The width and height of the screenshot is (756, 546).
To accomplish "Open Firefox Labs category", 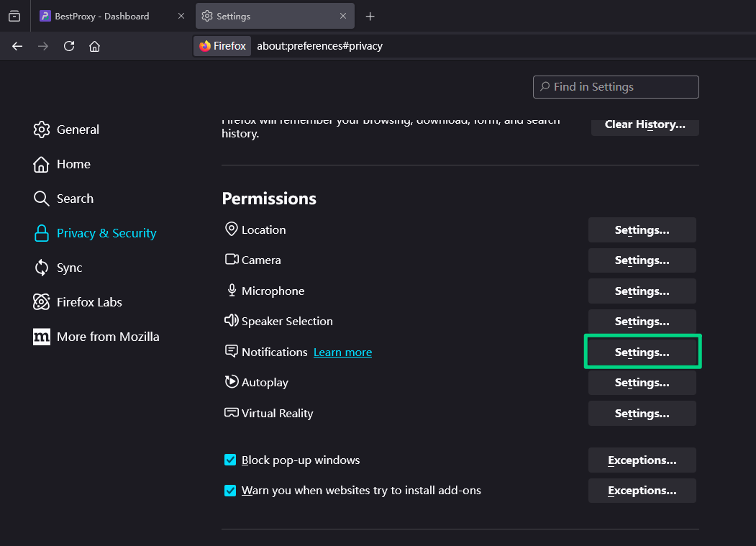I will (x=78, y=302).
